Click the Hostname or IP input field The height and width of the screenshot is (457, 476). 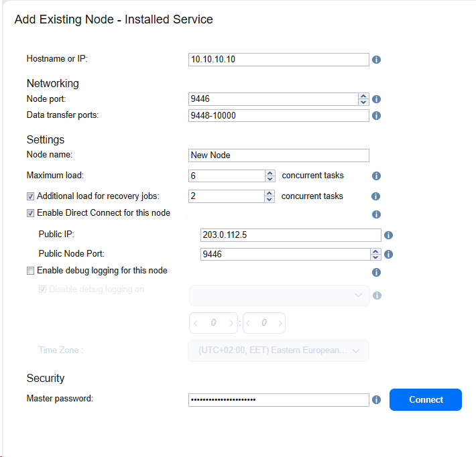(x=278, y=60)
